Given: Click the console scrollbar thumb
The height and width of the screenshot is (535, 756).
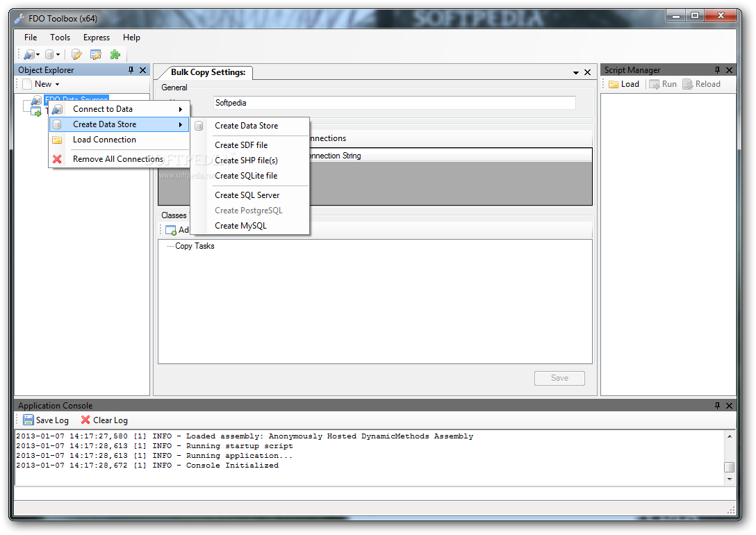Looking at the screenshot, I should coord(730,467).
